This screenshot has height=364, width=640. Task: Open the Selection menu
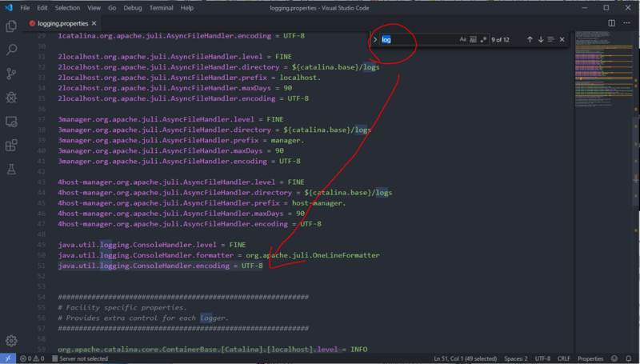pyautogui.click(x=67, y=8)
